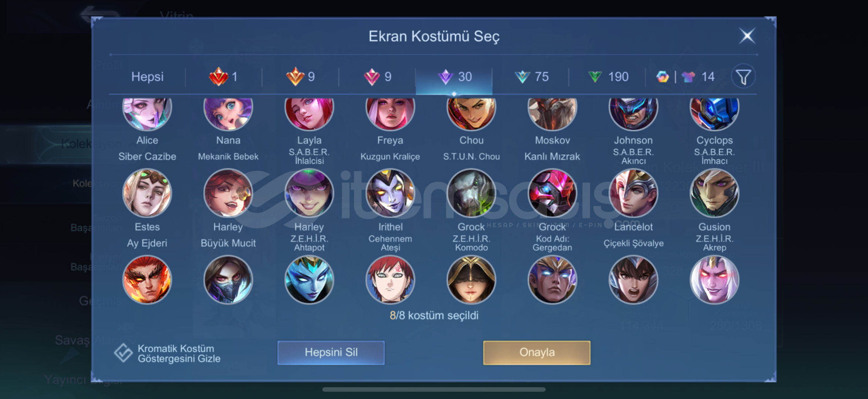Close the Ekran Kostümü Seç dialog

747,36
